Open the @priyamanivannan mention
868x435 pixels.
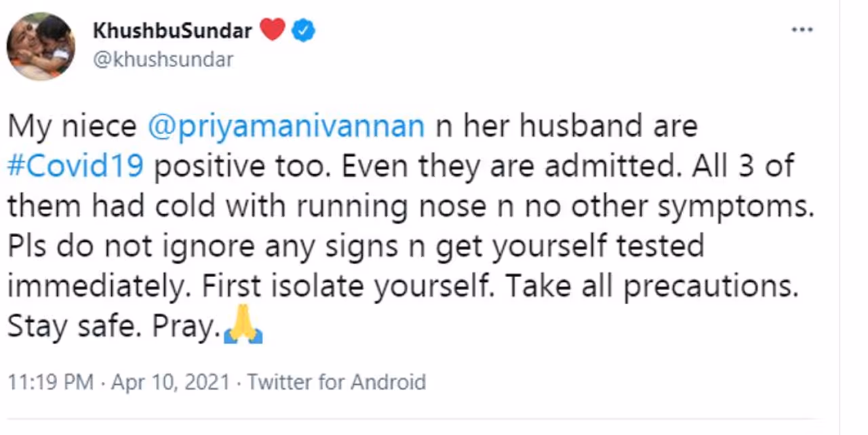tap(286, 127)
